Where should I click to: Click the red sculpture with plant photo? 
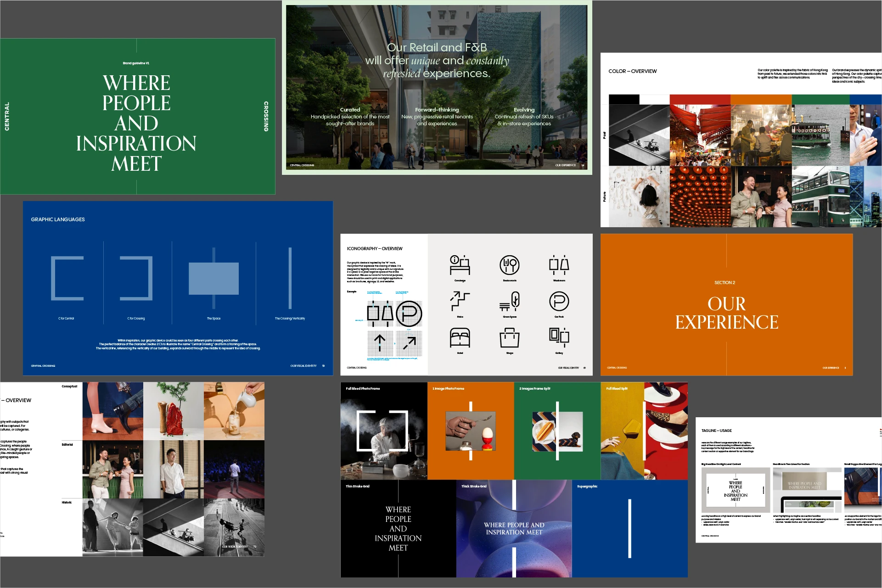coord(174,411)
